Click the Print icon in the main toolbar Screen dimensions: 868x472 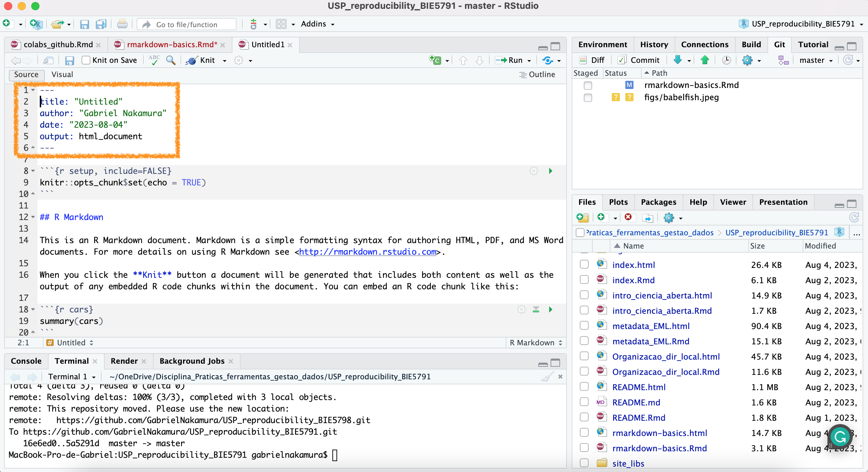[122, 24]
